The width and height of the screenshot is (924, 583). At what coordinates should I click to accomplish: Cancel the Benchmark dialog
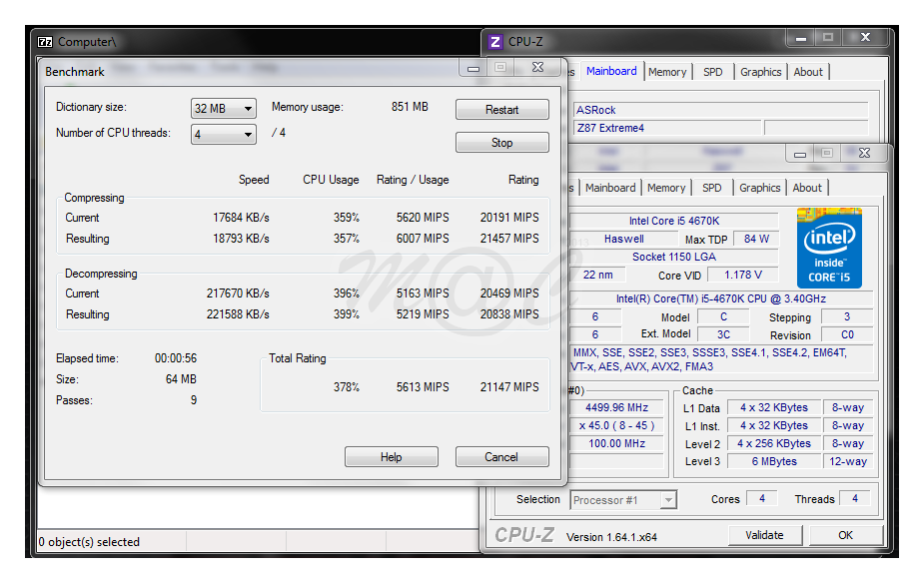coord(502,457)
